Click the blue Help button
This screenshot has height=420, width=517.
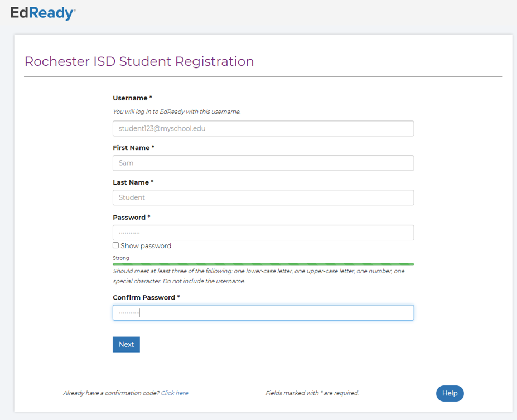(450, 393)
